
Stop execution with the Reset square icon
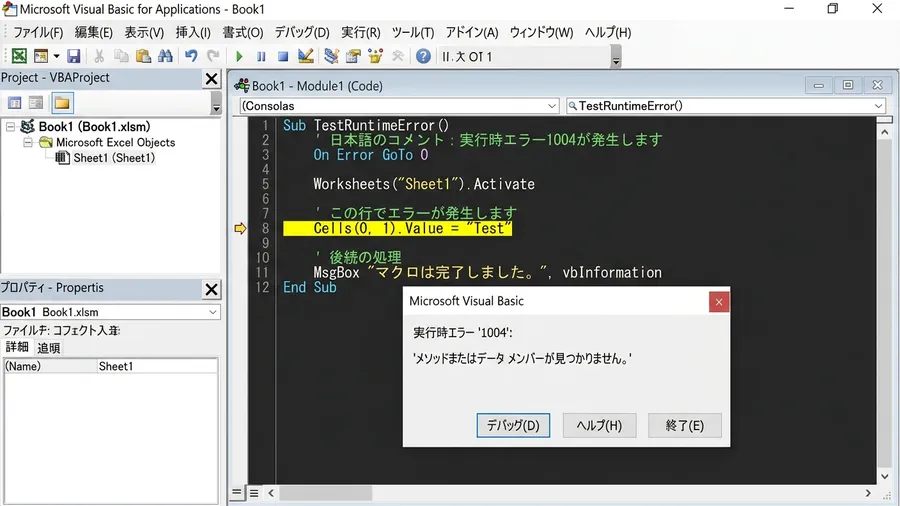click(283, 56)
